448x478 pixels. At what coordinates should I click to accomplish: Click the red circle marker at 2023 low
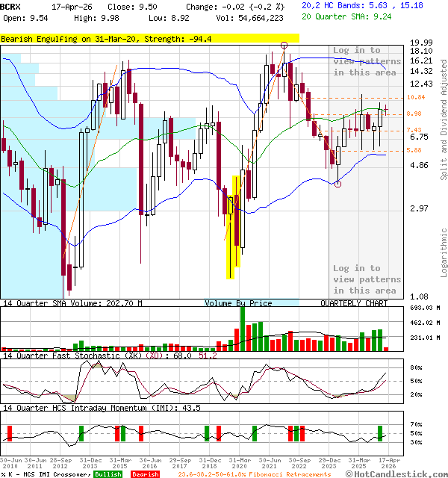[x=338, y=184]
